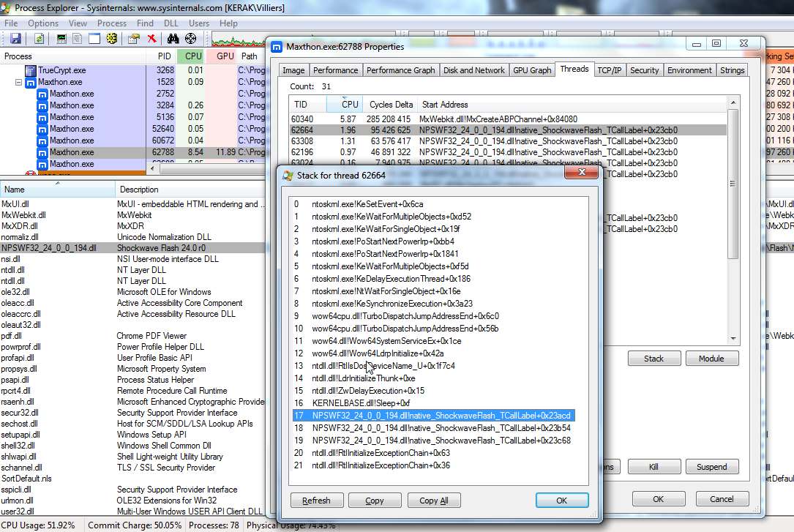Screen dimensions: 794x532
Task: Click down arrow of thread list scrollbar
Action: [x=733, y=338]
